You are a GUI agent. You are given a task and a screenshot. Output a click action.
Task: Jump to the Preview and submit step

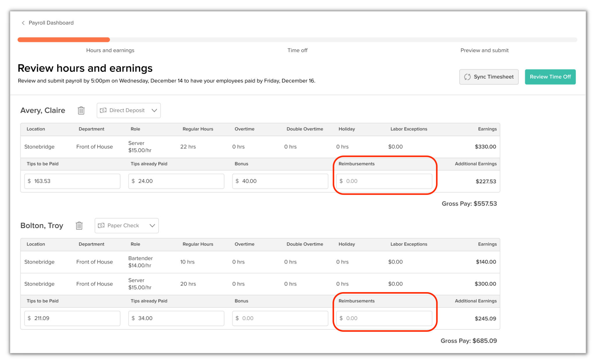pos(484,50)
